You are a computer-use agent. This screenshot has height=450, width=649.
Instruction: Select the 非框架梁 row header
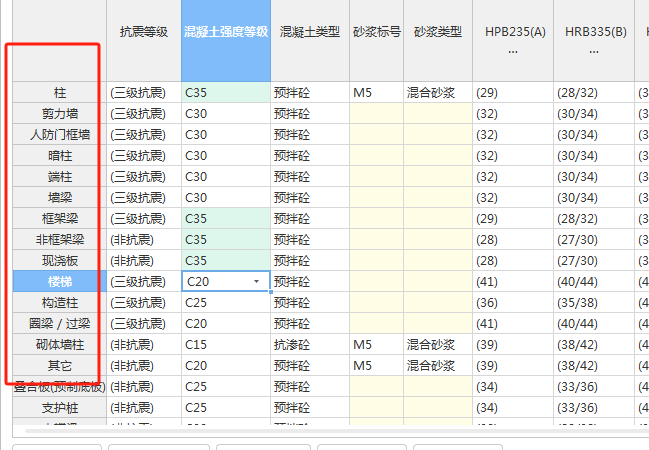pos(60,240)
